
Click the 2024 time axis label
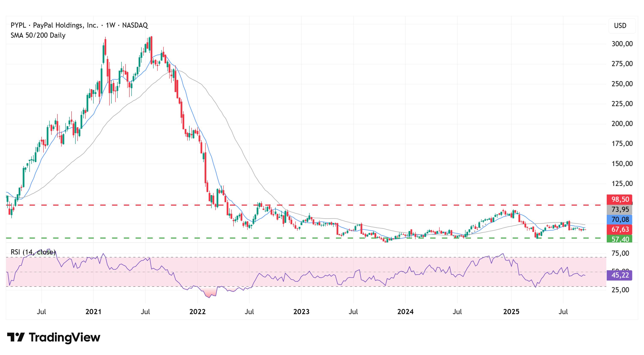click(405, 312)
